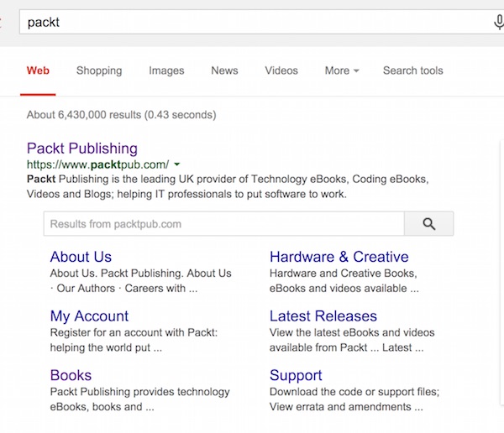The height and width of the screenshot is (433, 504).
Task: Click 'Hardware and Creative Books,' description text
Action: point(343,274)
